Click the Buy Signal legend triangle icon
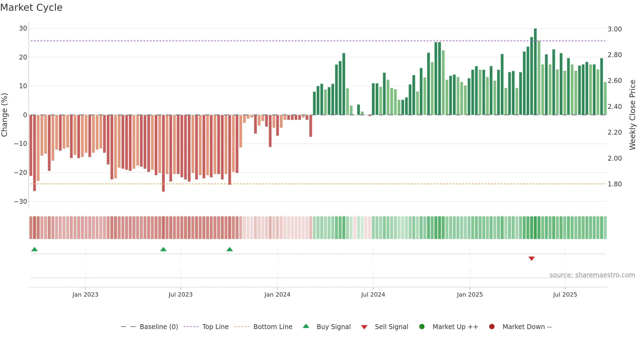Image resolution: width=644 pixels, height=362 pixels. pyautogui.click(x=306, y=326)
